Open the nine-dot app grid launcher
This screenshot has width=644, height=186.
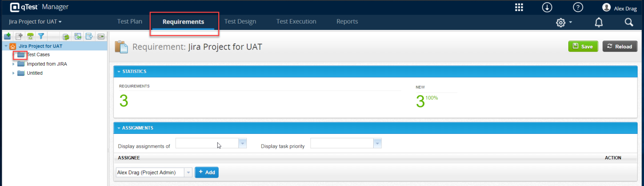519,7
